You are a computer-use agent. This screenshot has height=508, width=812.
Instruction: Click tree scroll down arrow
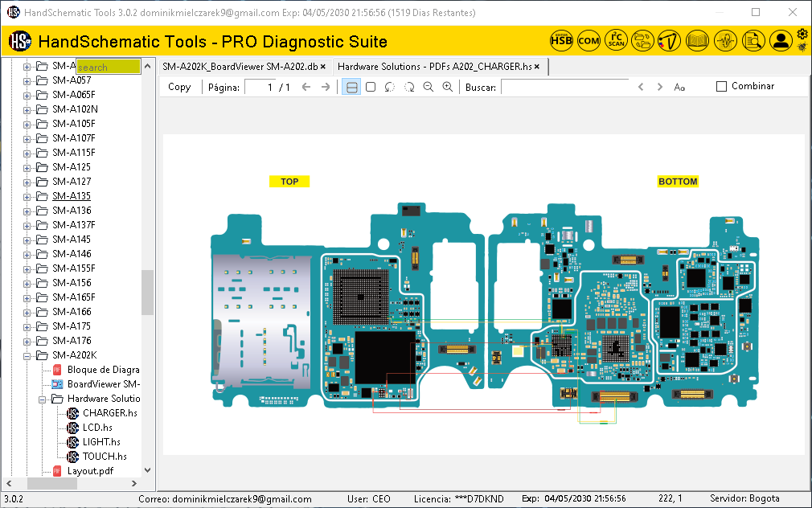pos(148,470)
